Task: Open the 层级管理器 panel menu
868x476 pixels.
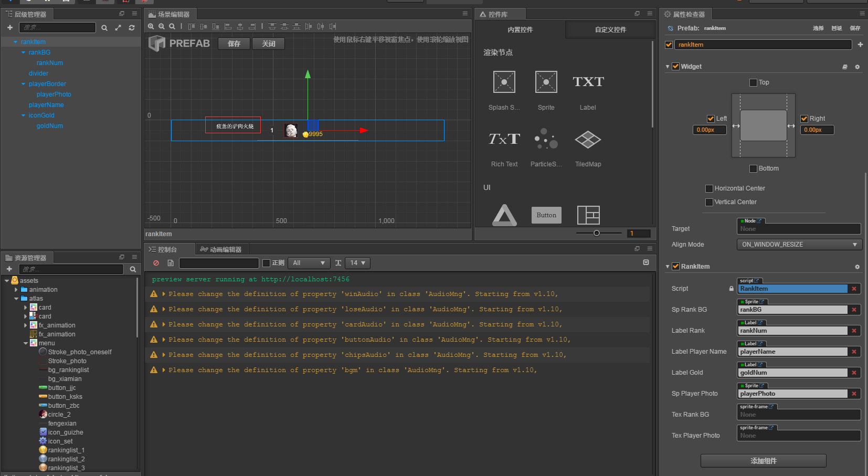Action: pyautogui.click(x=134, y=14)
